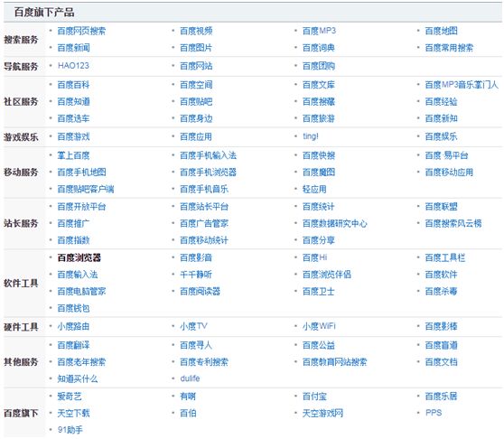Open 百度常用搜索 link
This screenshot has height=439, width=504.
(449, 48)
